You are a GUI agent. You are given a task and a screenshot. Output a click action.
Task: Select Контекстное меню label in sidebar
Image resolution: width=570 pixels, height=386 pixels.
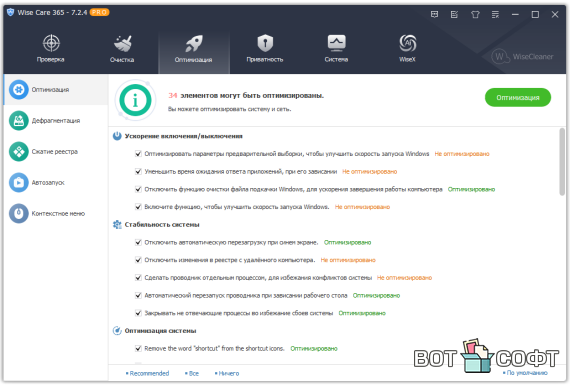[58, 213]
